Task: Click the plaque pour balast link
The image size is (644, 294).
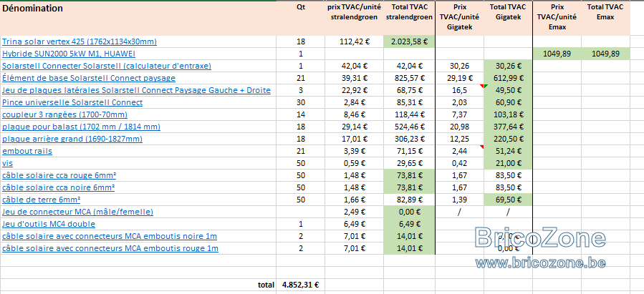Action: coord(82,127)
